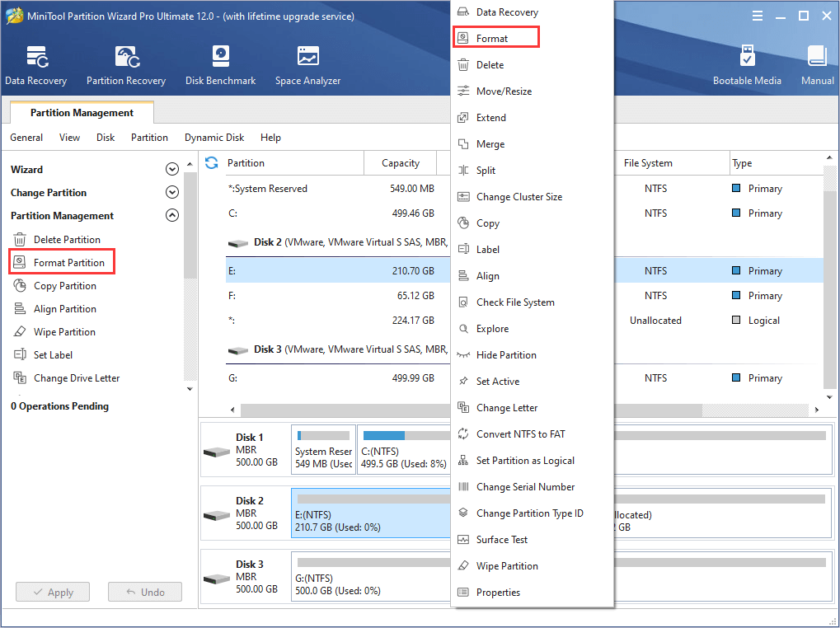This screenshot has height=628, width=840.
Task: Expand the Change Partition section
Action: [x=172, y=192]
